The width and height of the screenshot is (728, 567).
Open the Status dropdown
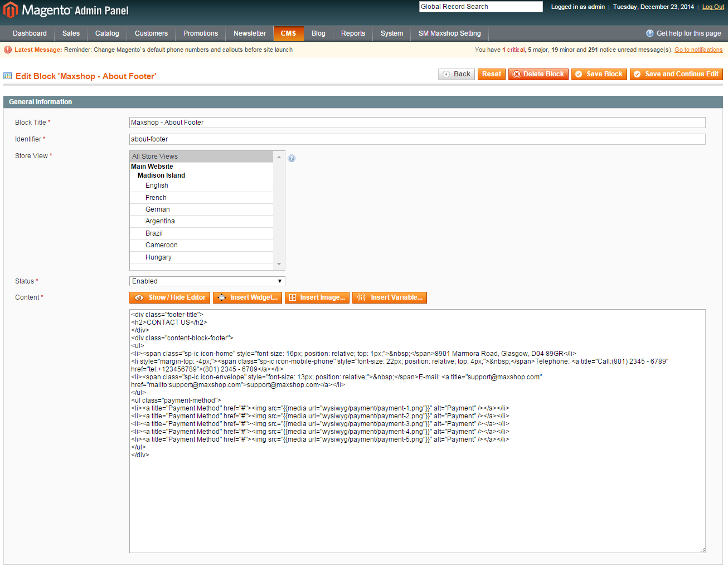(207, 281)
